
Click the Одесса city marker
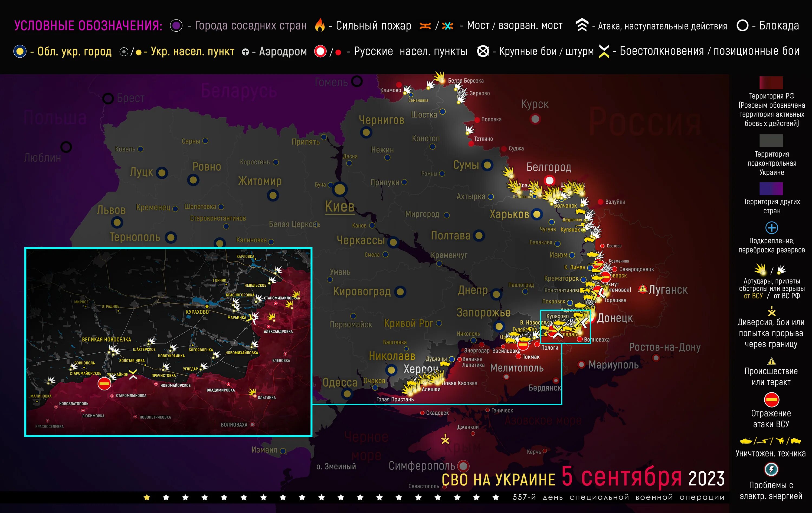pos(347,393)
